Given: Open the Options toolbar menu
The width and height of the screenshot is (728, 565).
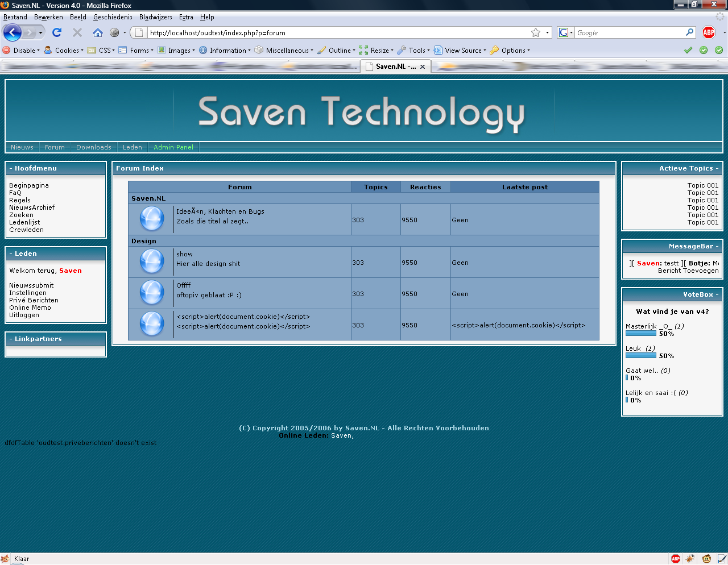Looking at the screenshot, I should [510, 50].
